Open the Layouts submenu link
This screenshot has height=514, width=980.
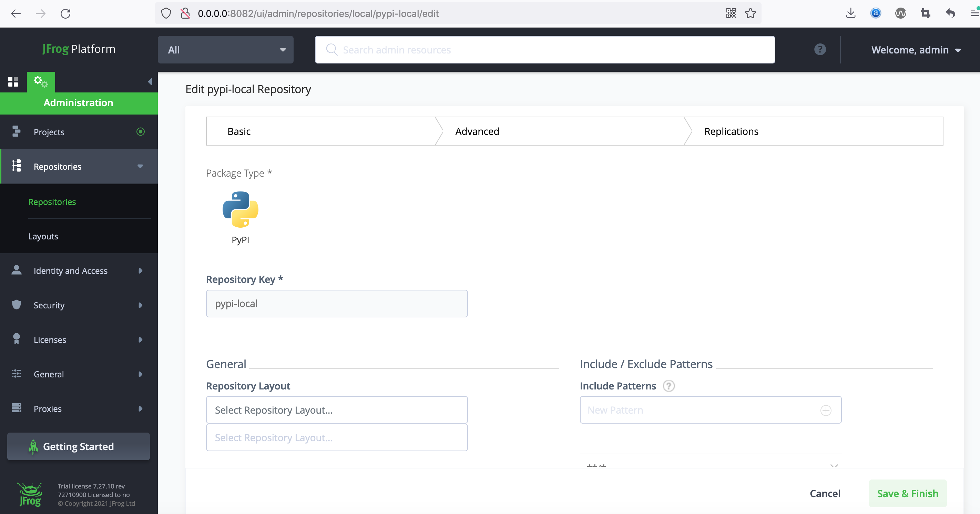[x=43, y=236]
